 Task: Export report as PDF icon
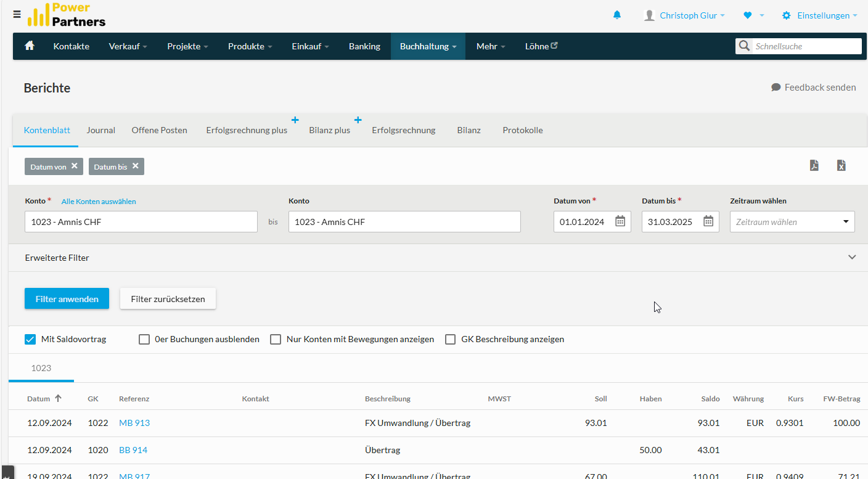[814, 165]
